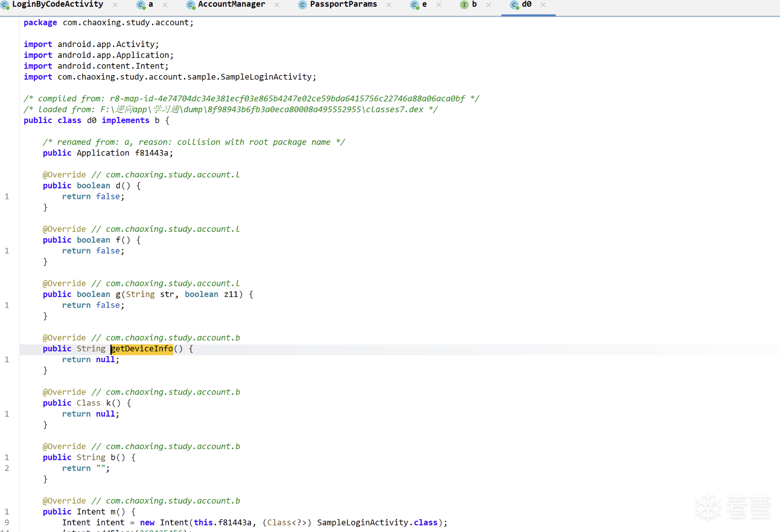Click the PassportParams class icon

click(x=302, y=5)
